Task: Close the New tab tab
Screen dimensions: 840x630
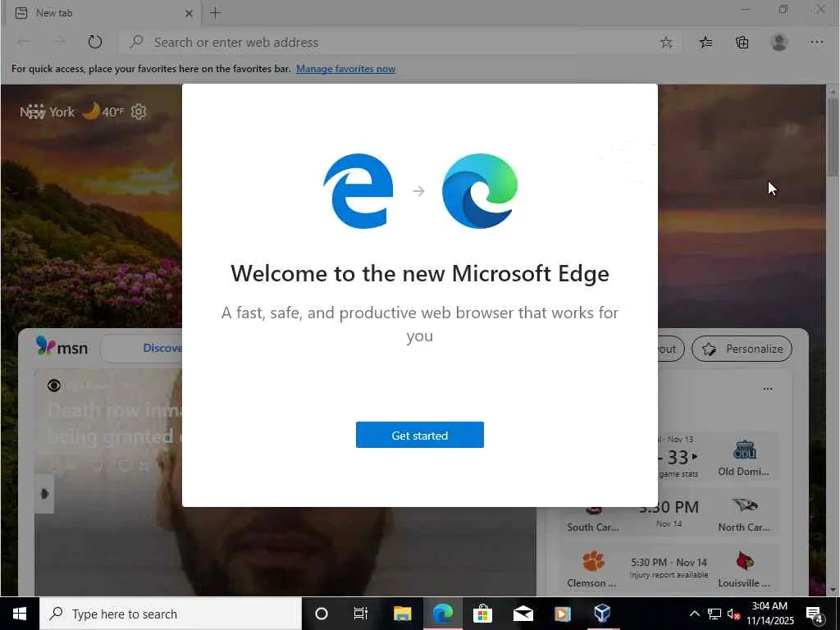Action: 189,13
